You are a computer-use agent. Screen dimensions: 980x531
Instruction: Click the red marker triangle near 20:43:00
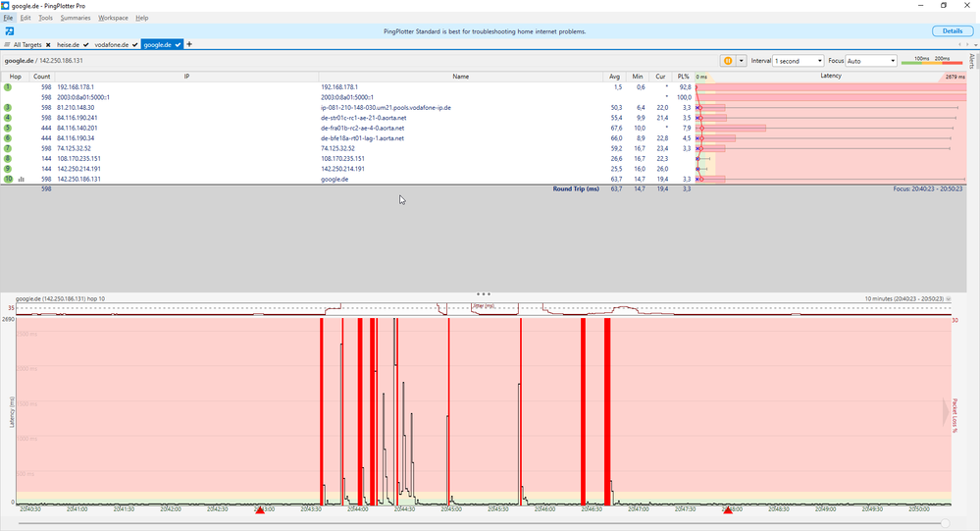[260, 511]
